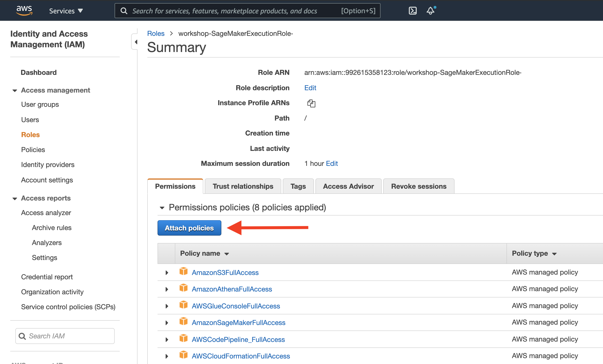Screen dimensions: 603x364
Task: Click the AWS logo home icon
Action: (x=24, y=10)
